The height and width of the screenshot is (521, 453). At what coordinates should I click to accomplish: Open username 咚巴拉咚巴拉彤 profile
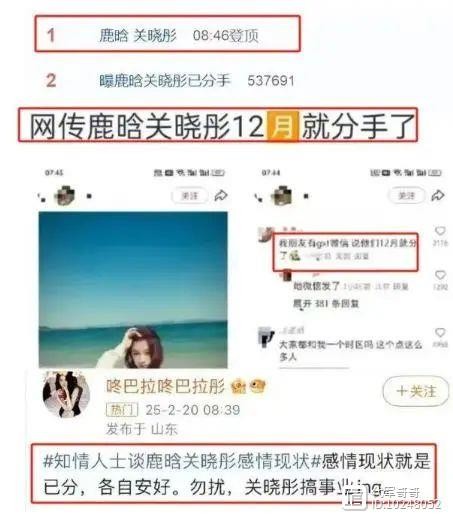pos(165,386)
